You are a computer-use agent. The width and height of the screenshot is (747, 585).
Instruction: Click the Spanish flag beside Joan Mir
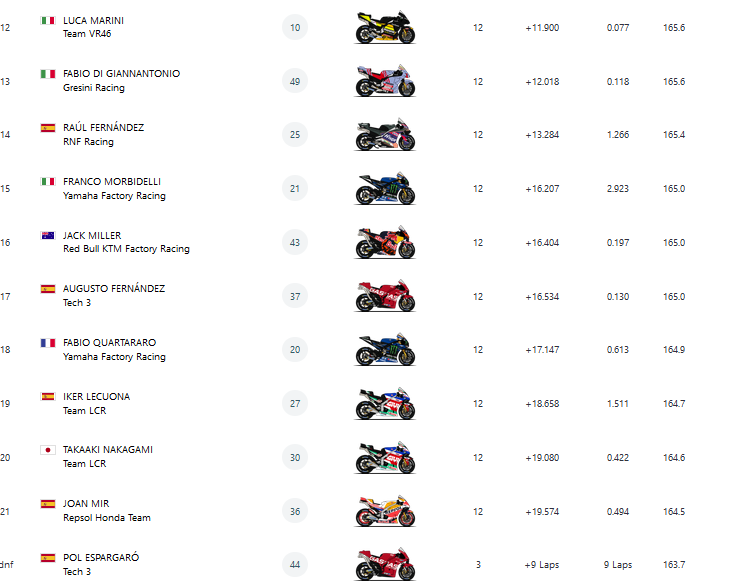tap(47, 504)
